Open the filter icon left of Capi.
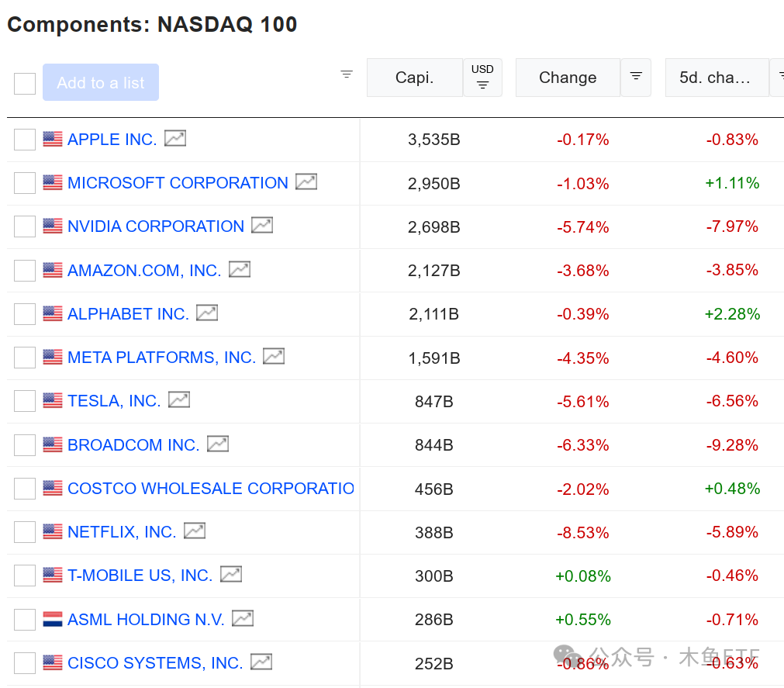784x688 pixels. [x=347, y=74]
